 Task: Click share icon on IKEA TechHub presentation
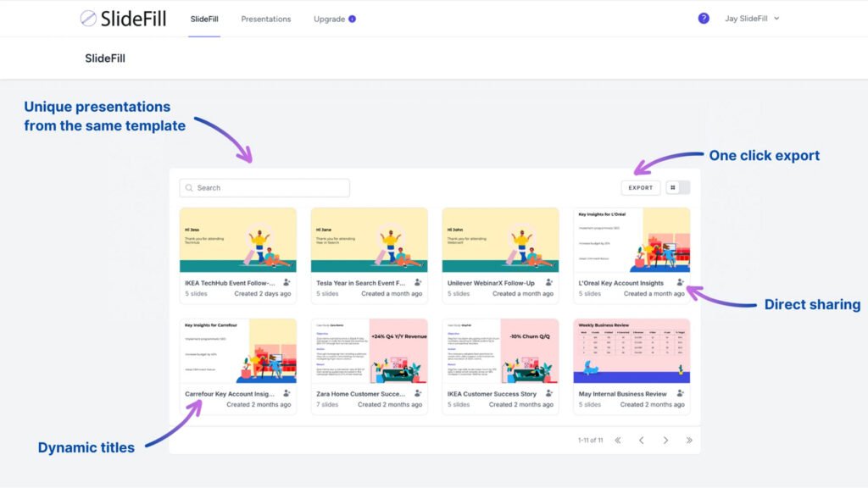tap(287, 282)
